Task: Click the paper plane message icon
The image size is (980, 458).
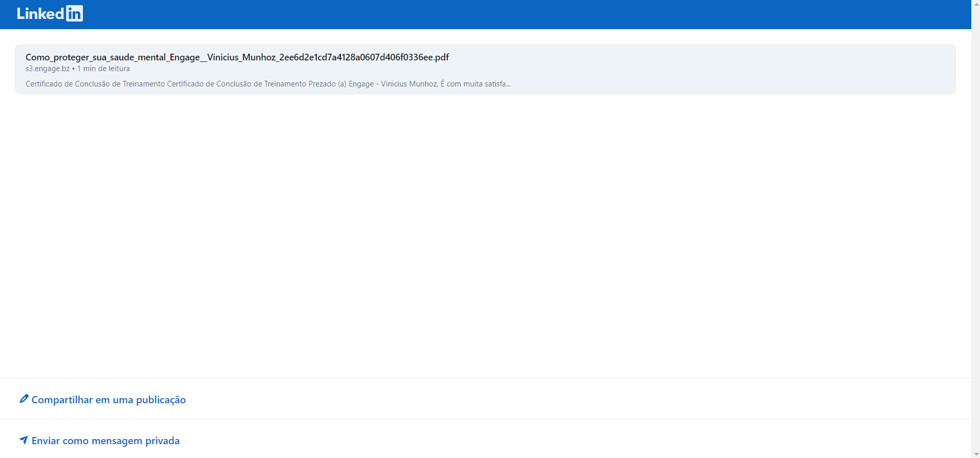Action: click(x=24, y=440)
